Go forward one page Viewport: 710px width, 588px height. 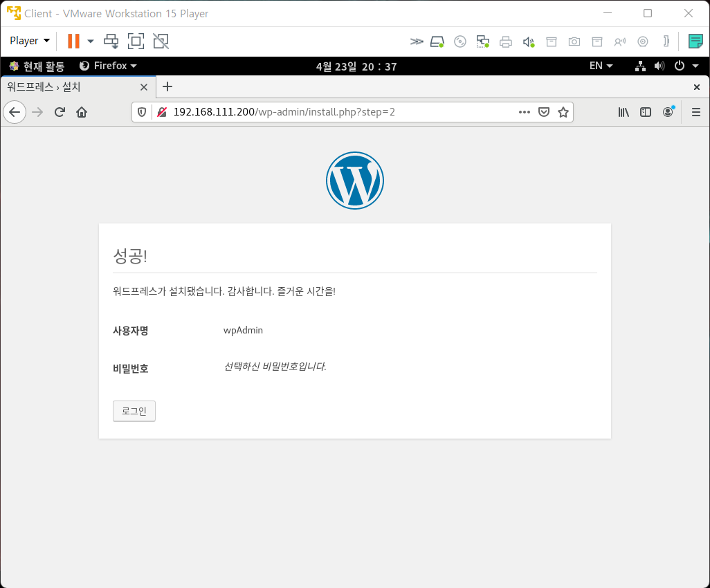pos(37,112)
